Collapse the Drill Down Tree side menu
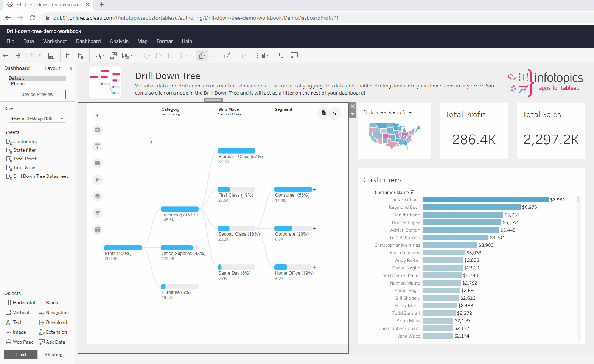 [x=98, y=115]
